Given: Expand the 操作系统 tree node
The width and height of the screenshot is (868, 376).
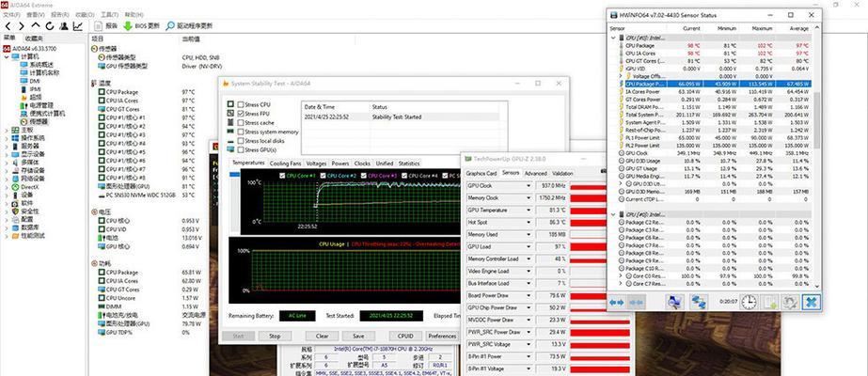Looking at the screenshot, I should tap(7, 137).
